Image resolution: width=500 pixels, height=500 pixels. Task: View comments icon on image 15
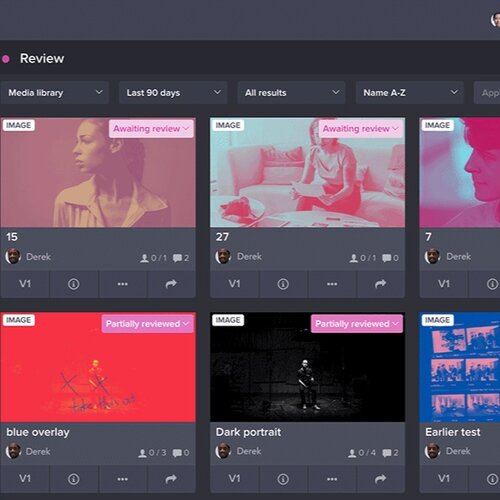click(177, 258)
